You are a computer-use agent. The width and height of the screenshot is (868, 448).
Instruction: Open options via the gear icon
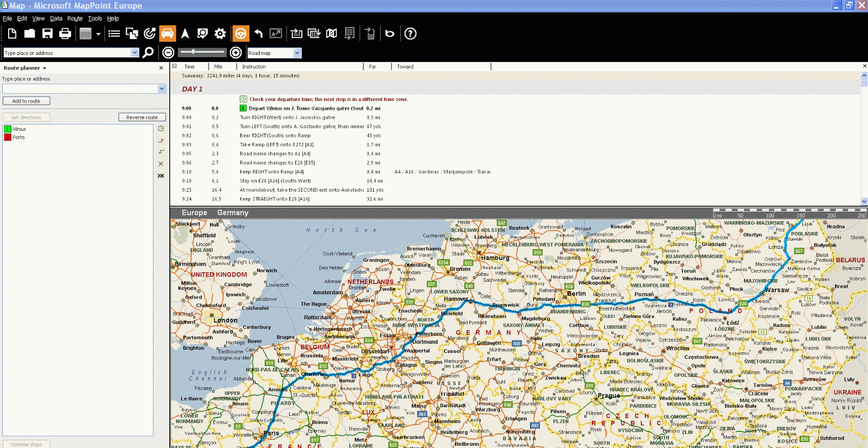[220, 34]
